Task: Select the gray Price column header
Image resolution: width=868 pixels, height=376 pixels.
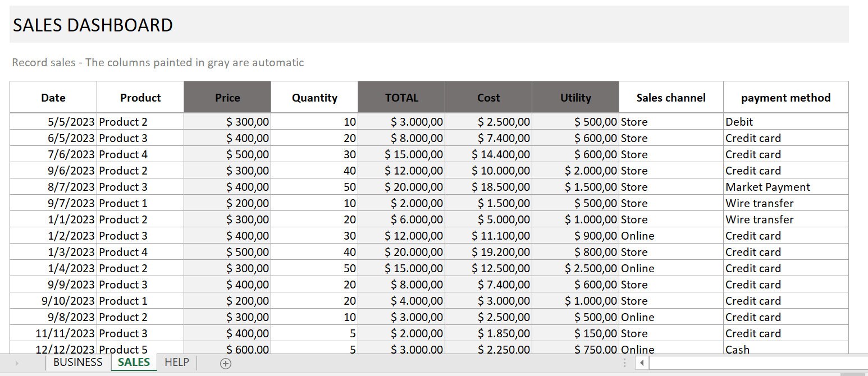Action: click(x=226, y=97)
